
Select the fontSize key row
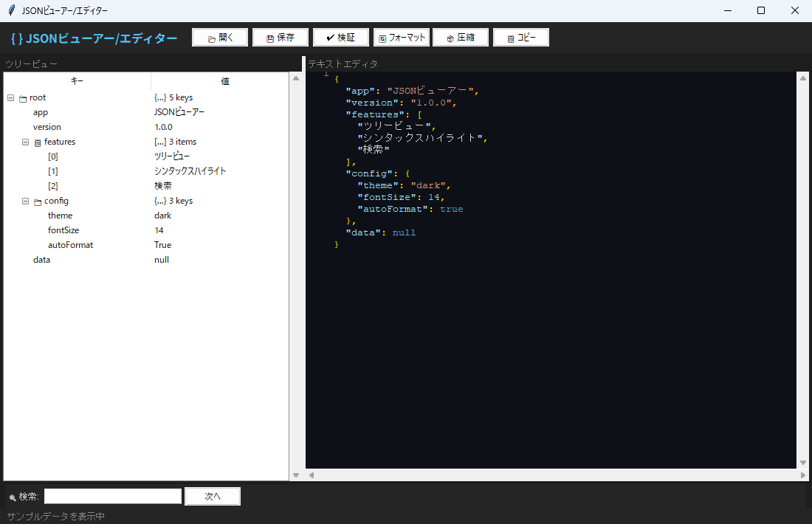(x=146, y=230)
